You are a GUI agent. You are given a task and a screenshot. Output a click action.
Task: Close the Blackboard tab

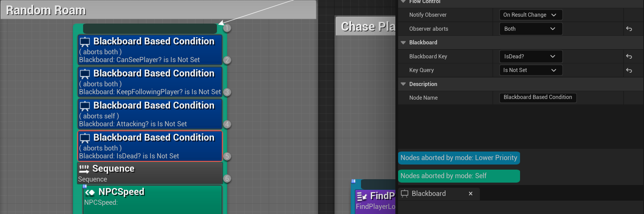[x=471, y=194]
